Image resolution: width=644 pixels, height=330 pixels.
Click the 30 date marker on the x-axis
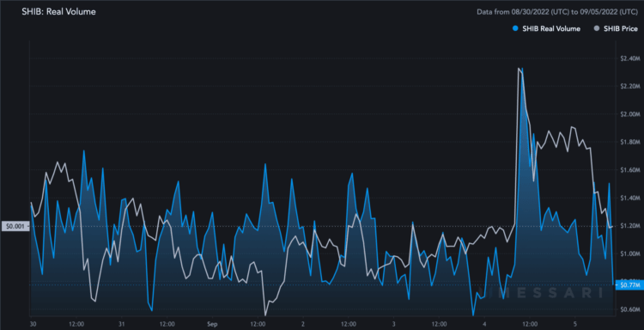pyautogui.click(x=33, y=323)
